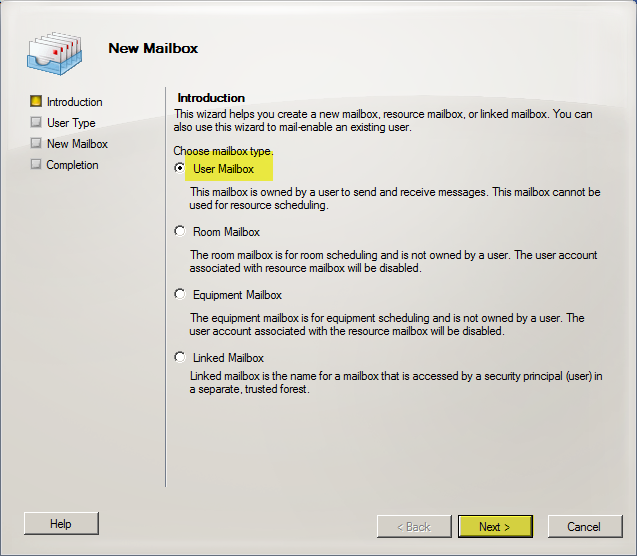The image size is (637, 556).
Task: Click the New Mailbox step indicator icon
Action: 36,143
